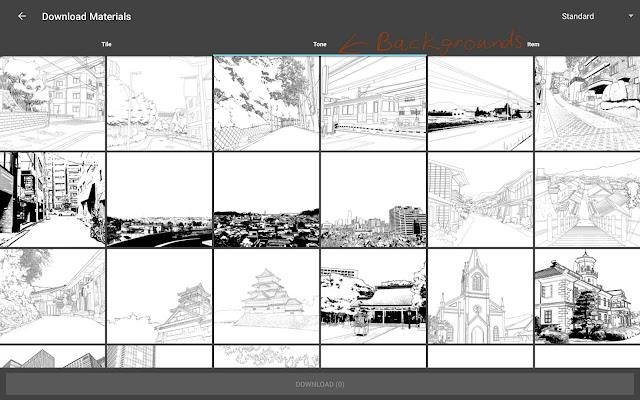Select the train at station platform thumbnail
Viewport: 640px width, 400px height.
373,103
